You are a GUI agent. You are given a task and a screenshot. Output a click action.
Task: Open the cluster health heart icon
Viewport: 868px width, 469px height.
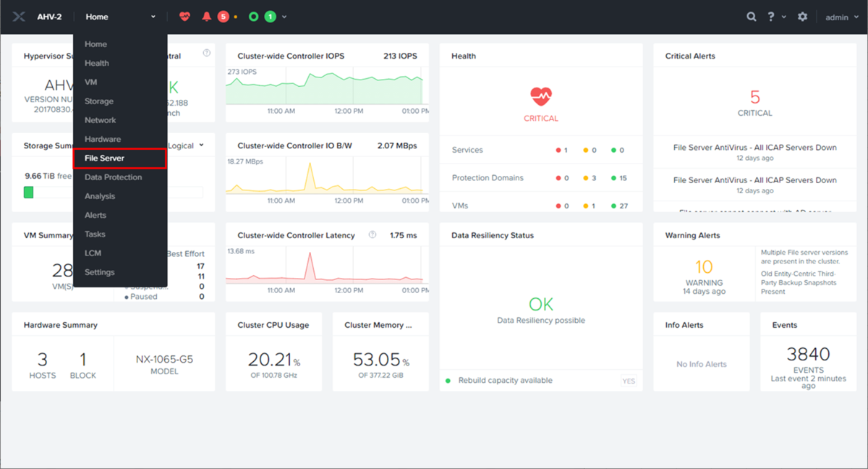click(x=185, y=17)
